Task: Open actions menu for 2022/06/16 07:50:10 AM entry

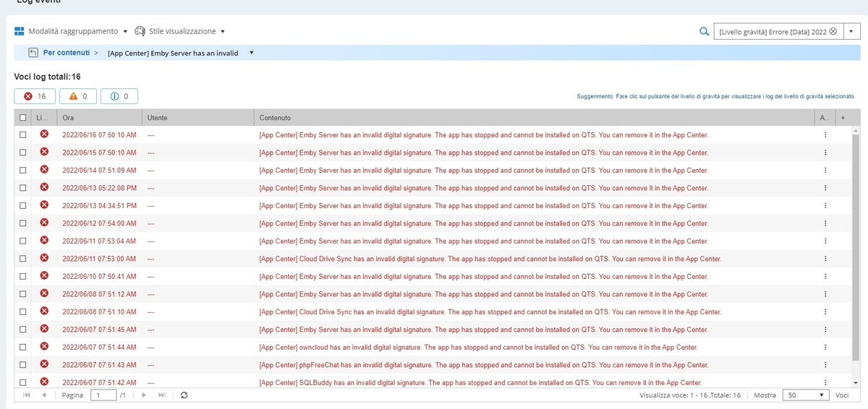Action: [x=825, y=135]
